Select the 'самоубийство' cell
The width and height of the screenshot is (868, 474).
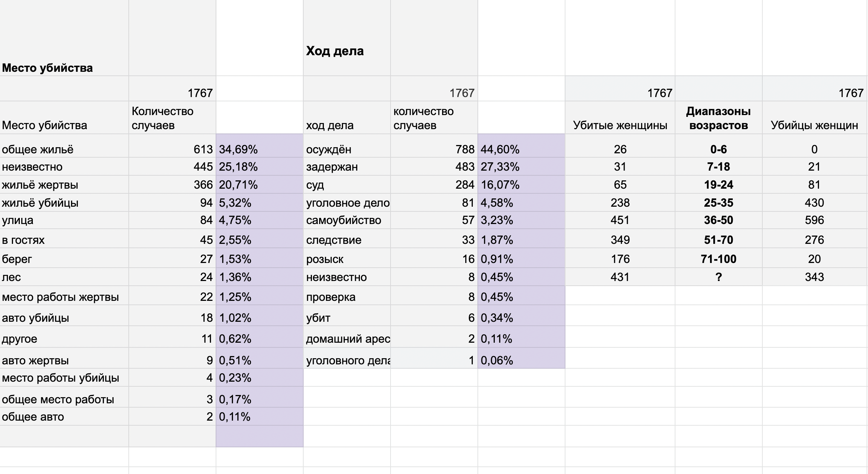click(x=347, y=220)
